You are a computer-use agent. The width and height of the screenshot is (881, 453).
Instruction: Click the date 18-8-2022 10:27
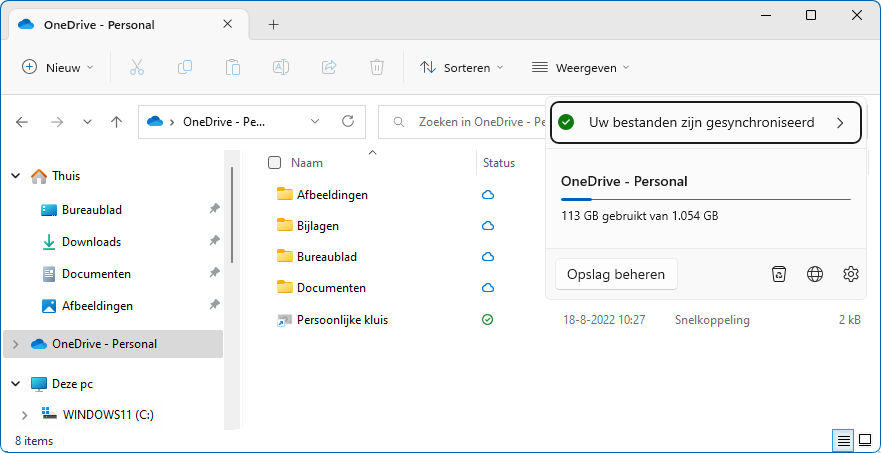coord(604,320)
